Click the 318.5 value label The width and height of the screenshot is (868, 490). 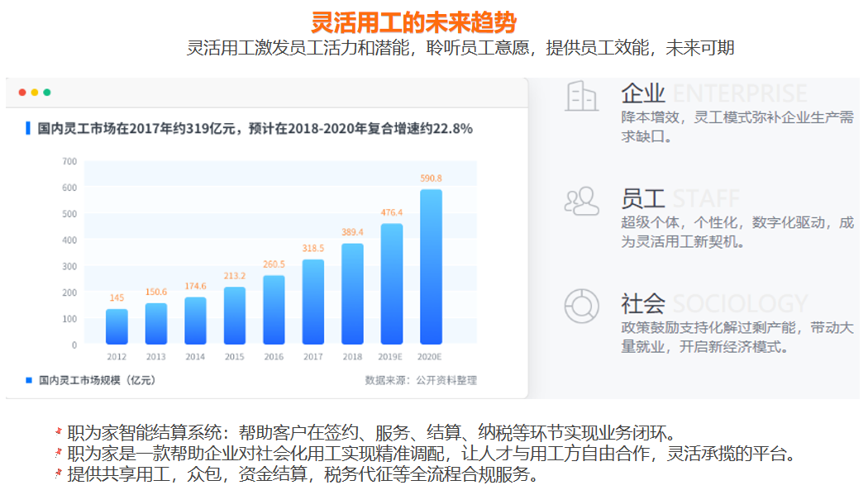click(x=313, y=249)
